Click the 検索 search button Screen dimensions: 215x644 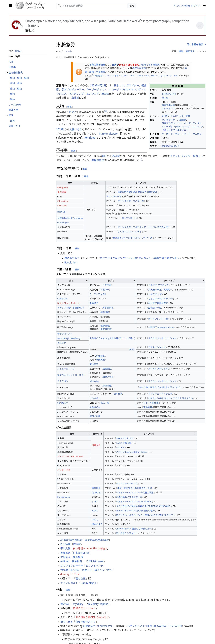pyautogui.click(x=132, y=6)
